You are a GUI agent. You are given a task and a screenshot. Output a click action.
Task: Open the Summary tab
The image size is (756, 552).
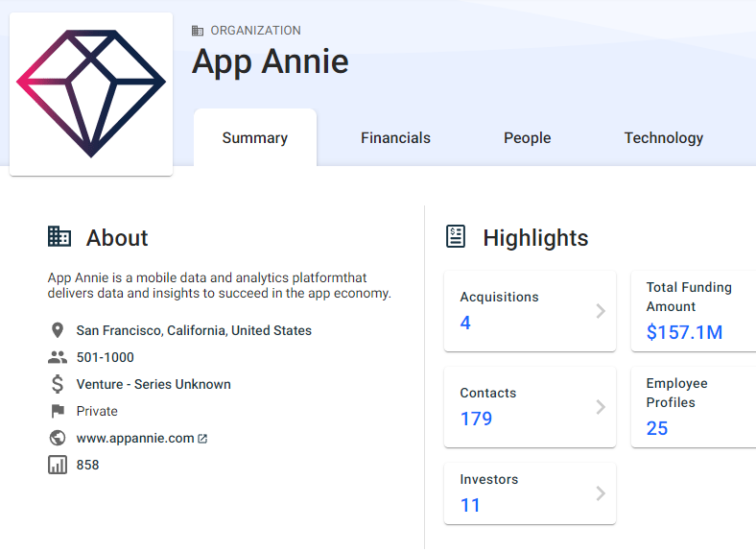255,138
